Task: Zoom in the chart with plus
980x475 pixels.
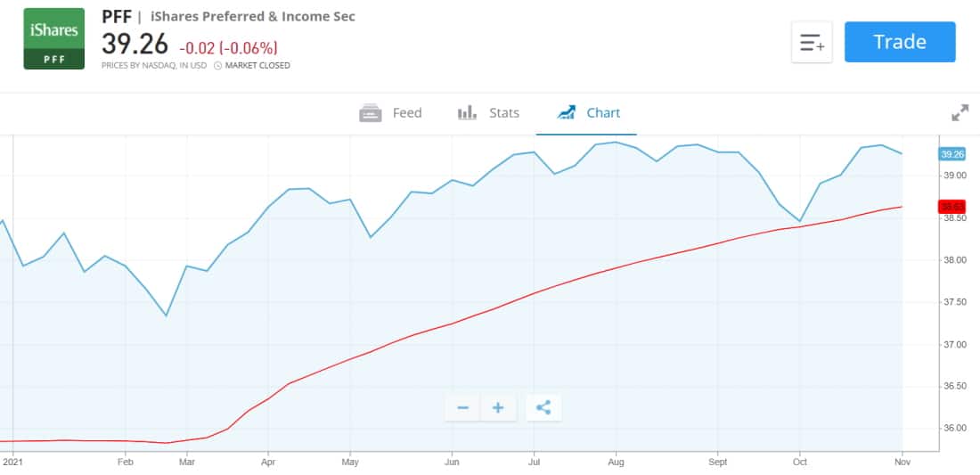Action: click(x=498, y=408)
